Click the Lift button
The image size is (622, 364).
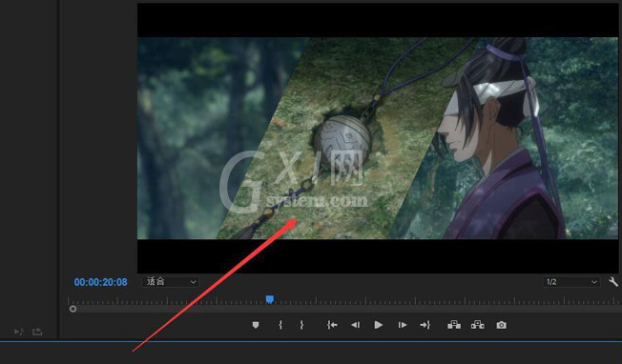tap(454, 325)
